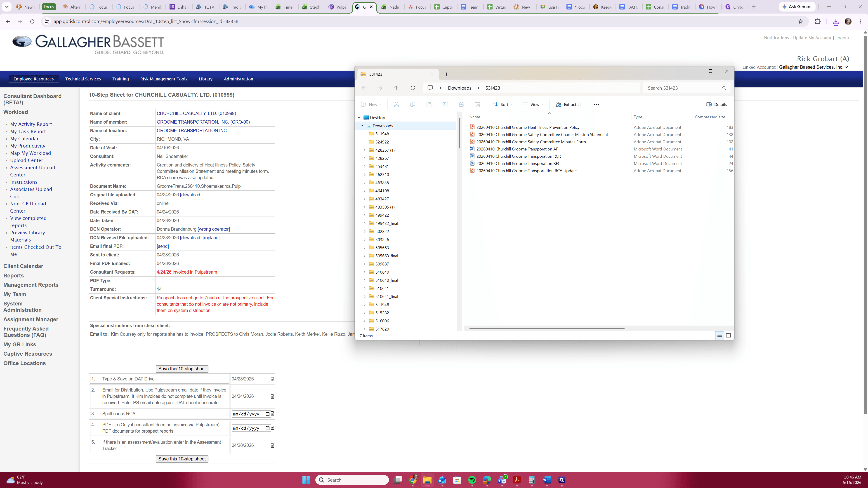
Task: Click the horizontal scrollbar in file list
Action: pos(547,328)
